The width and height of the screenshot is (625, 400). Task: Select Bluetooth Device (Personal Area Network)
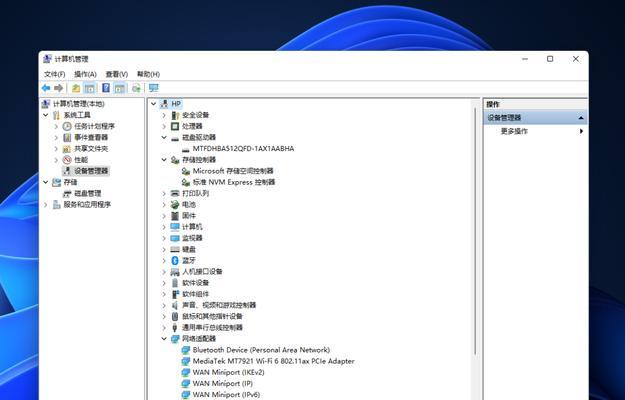261,350
